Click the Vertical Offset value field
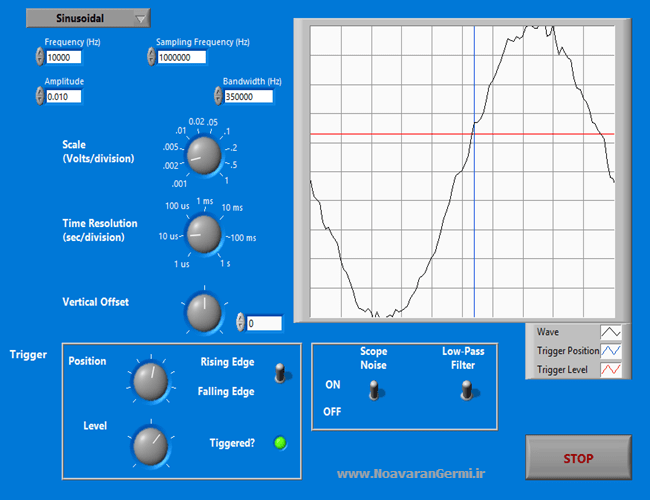The width and height of the screenshot is (650, 500). 264,323
